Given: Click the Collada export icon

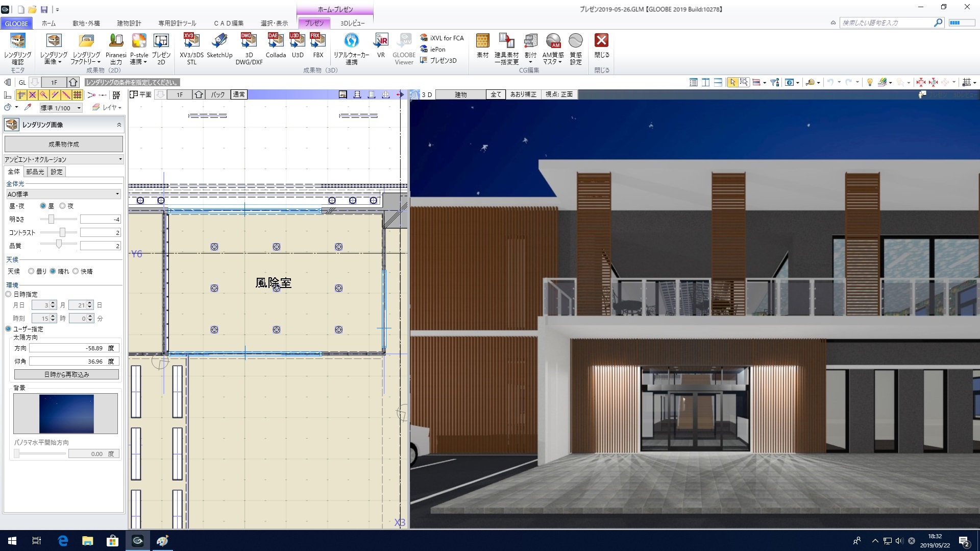Looking at the screenshot, I should pos(276,46).
